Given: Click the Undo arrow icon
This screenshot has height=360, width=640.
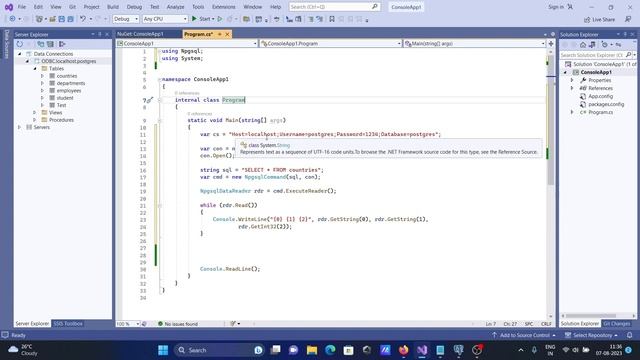Looking at the screenshot, I should coord(83,19).
